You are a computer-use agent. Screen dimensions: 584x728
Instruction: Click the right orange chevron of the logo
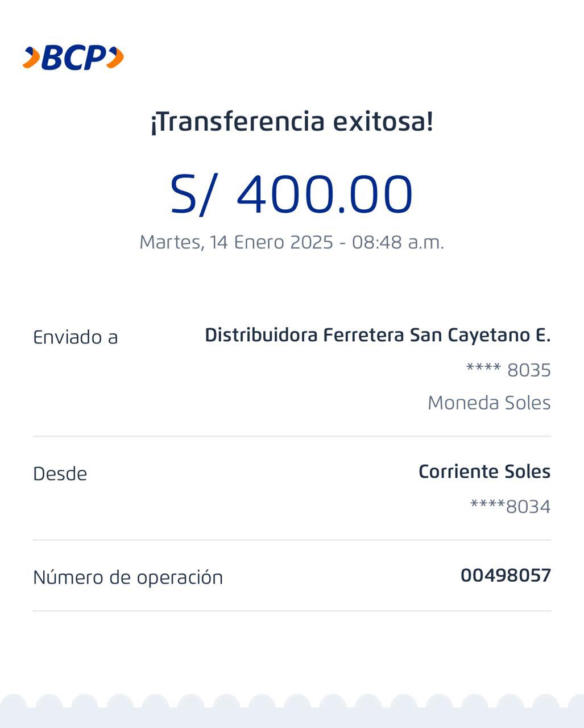pos(115,57)
